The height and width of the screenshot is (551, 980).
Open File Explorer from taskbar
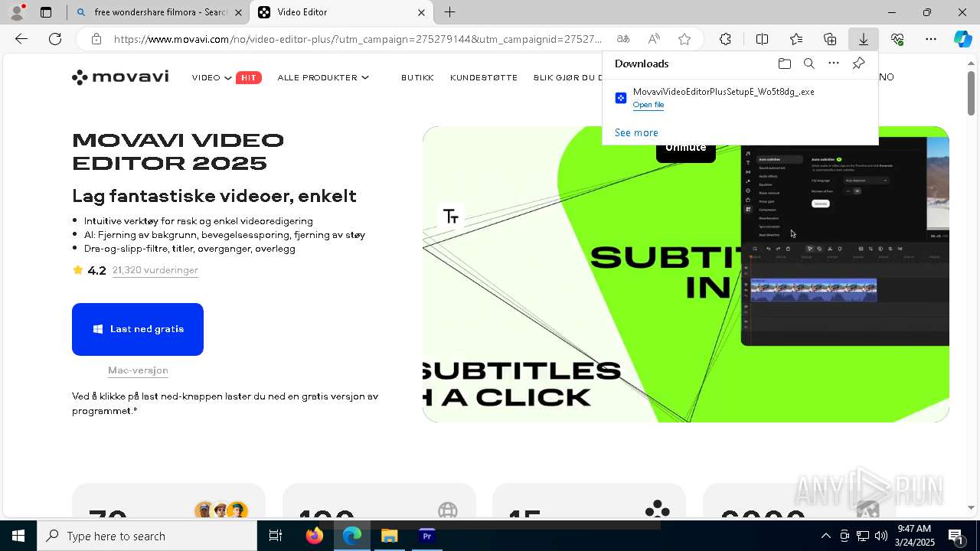(x=390, y=536)
